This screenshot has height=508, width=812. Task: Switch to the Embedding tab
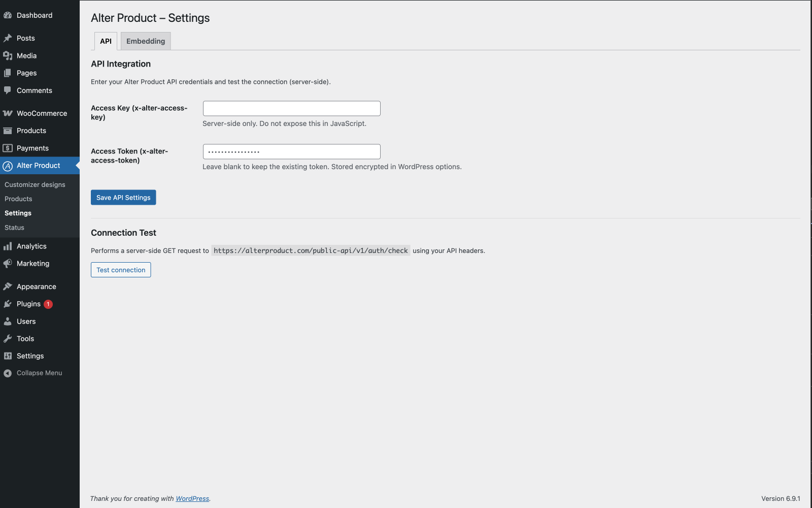[145, 41]
